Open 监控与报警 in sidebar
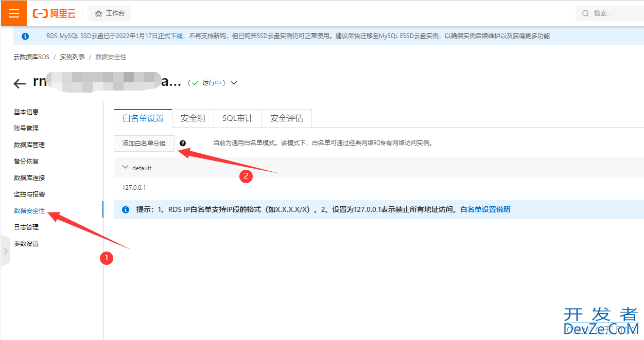 coord(29,194)
